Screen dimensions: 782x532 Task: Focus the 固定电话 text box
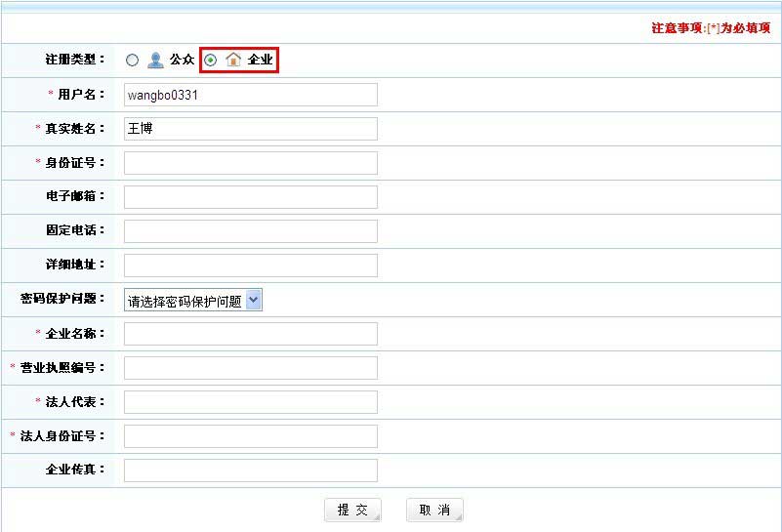tap(250, 231)
